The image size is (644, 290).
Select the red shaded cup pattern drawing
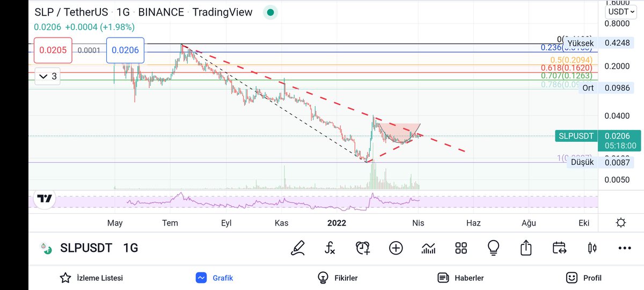point(399,132)
